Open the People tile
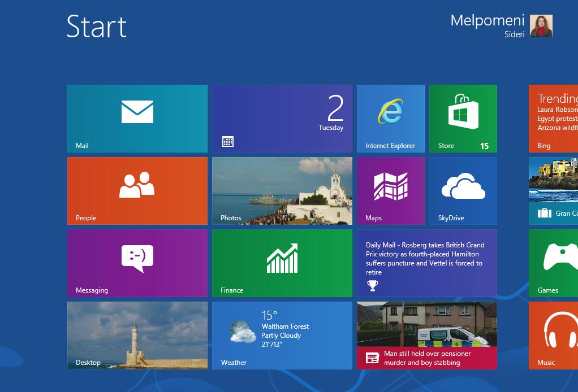Screen dimensions: 578x392 [x=137, y=191]
